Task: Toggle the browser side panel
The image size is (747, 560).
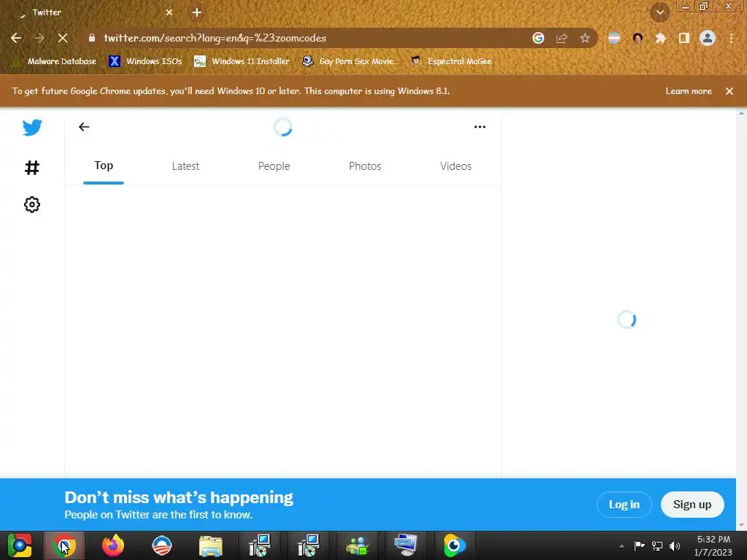Action: click(684, 38)
